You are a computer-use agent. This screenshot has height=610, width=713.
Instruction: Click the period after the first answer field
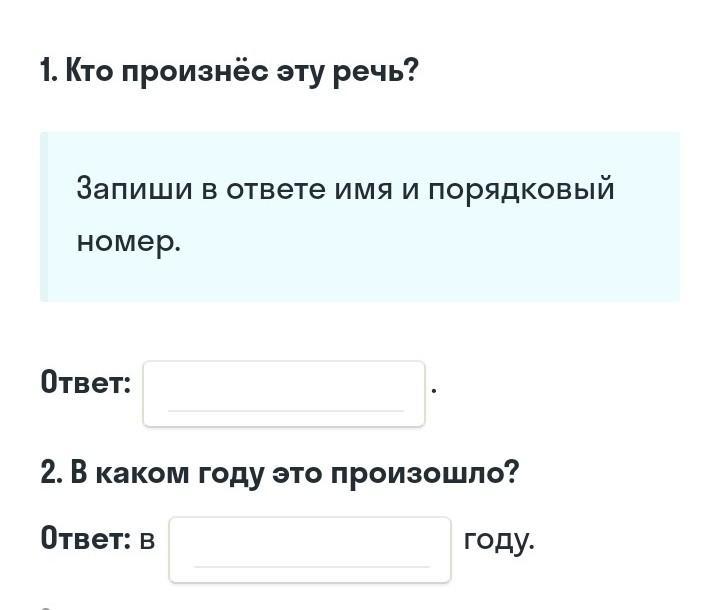coord(434,388)
